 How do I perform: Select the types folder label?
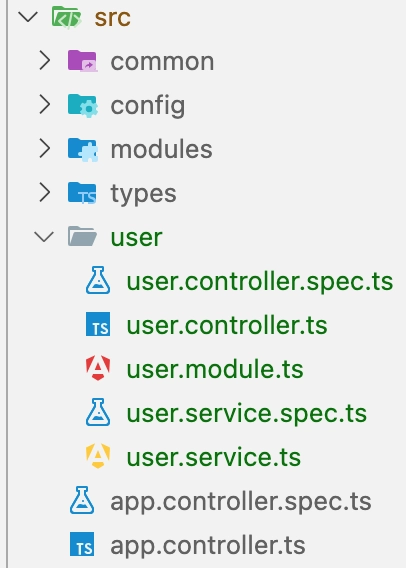tap(143, 194)
